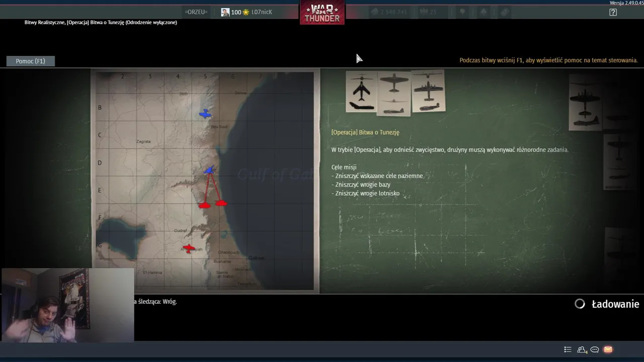Image resolution: width=644 pixels, height=362 pixels.
Task: Click the L07nicK player name
Action: (x=262, y=12)
